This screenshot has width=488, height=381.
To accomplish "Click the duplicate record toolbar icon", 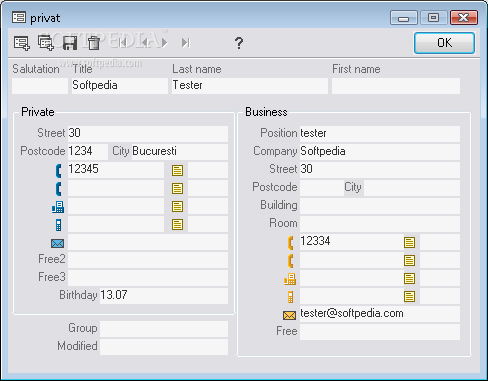I will tap(46, 43).
